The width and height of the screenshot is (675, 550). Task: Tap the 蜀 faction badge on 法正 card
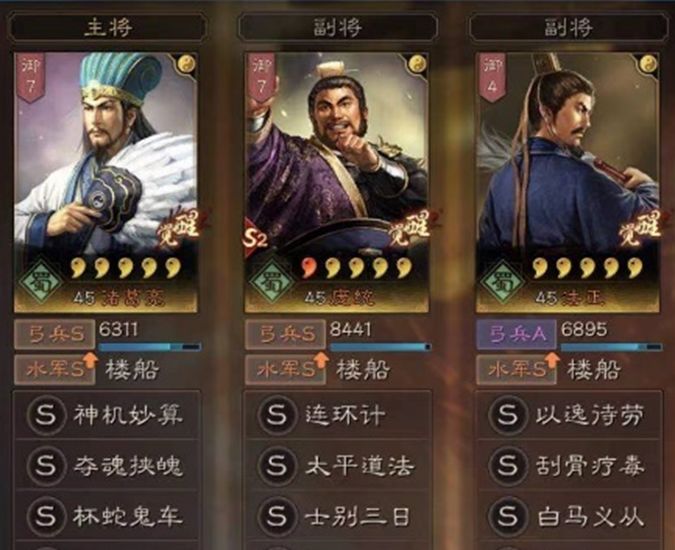coord(502,282)
